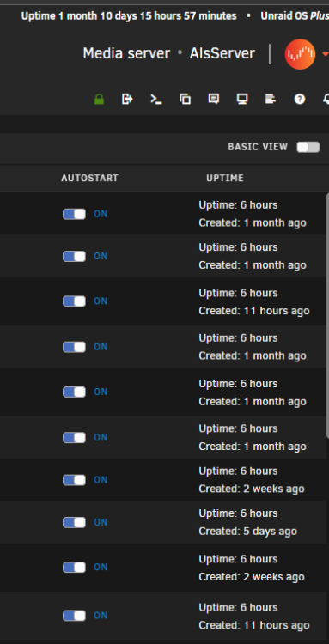The width and height of the screenshot is (329, 644).
Task: Click the Unraid OS Plus label
Action: coord(295,16)
